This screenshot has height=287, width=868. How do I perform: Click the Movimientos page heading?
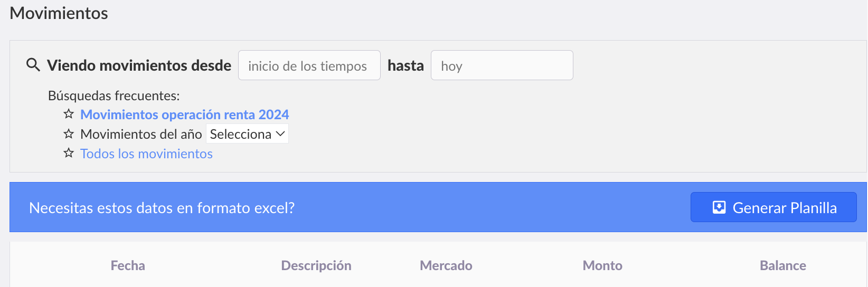(59, 13)
